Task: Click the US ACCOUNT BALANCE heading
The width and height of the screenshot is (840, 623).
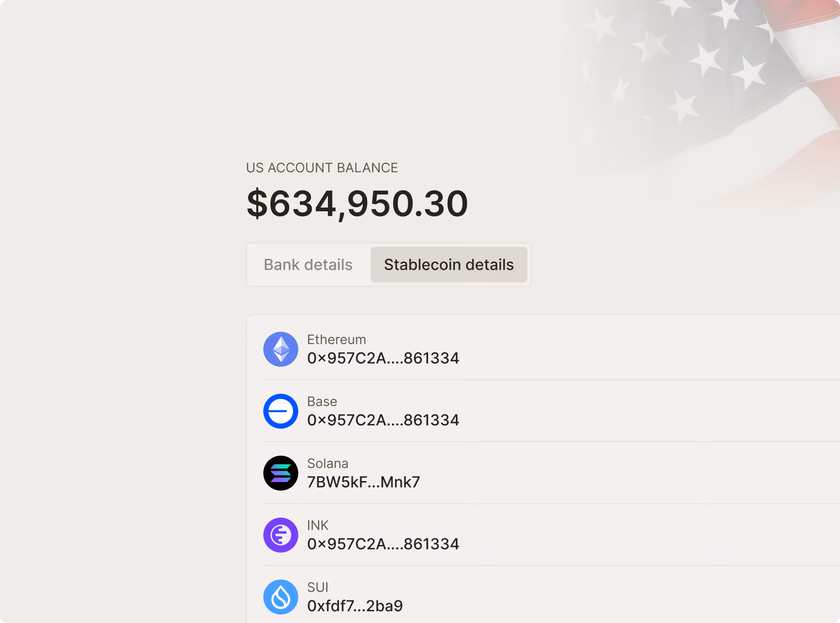Action: click(x=322, y=168)
